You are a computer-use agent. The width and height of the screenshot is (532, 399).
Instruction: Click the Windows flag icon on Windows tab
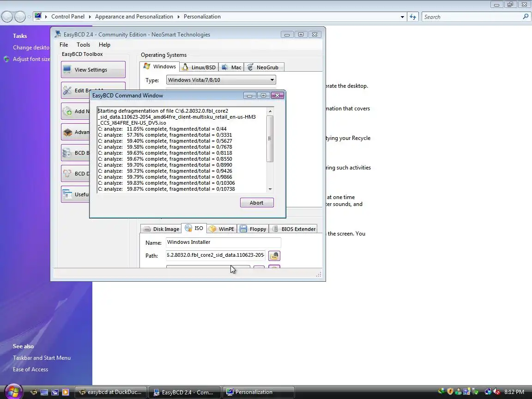point(146,66)
